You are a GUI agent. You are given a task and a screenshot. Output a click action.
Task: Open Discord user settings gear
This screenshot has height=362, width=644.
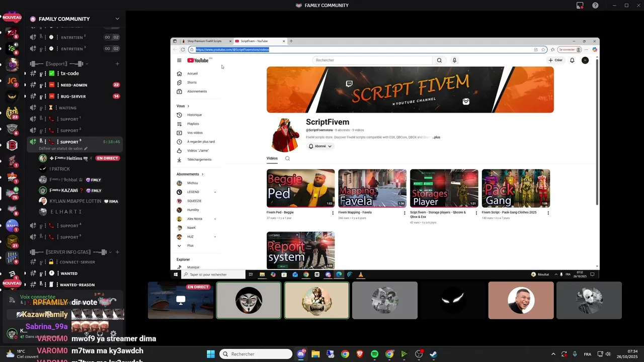tap(113, 333)
